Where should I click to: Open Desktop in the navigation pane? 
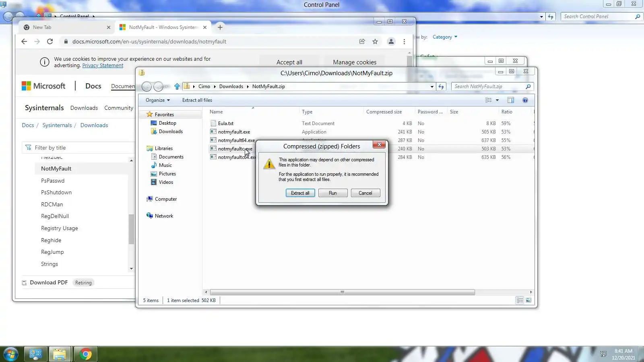[x=167, y=123]
